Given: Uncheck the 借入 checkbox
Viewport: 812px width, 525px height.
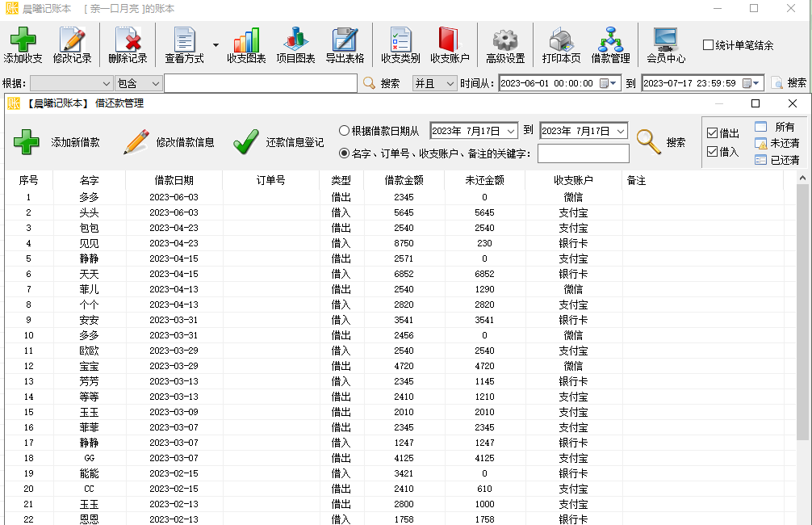Looking at the screenshot, I should (712, 151).
